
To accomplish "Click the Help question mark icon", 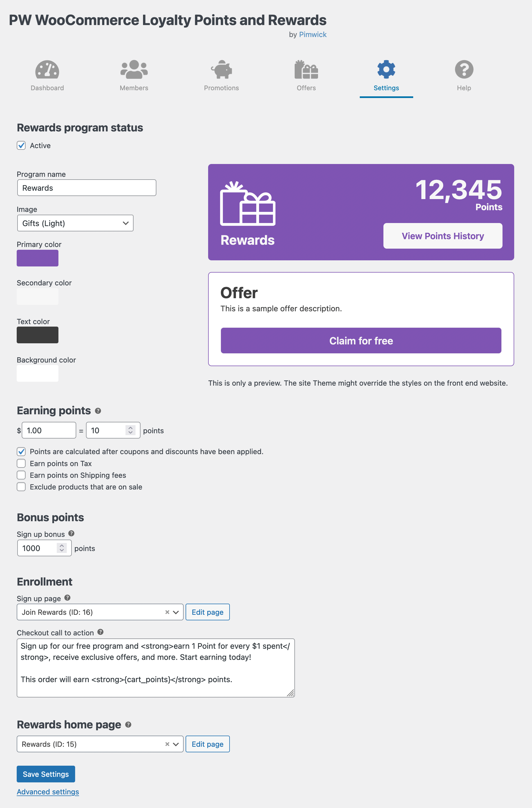I will point(464,69).
